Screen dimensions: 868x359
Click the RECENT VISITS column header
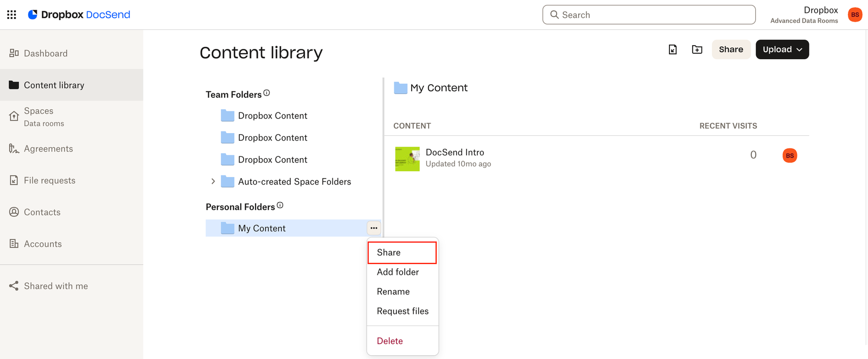728,126
